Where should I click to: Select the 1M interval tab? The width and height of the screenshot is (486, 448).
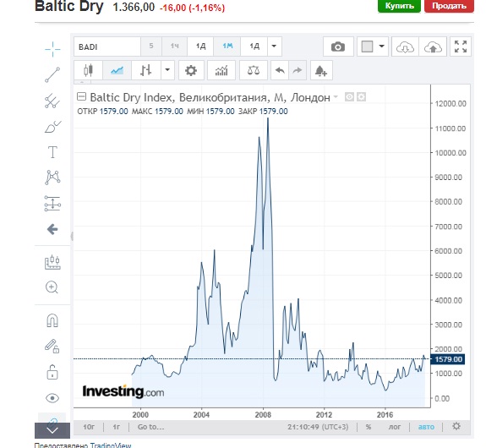point(227,46)
